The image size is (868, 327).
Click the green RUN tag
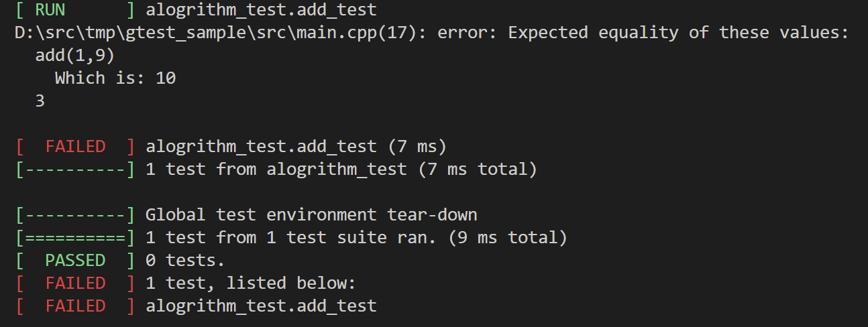49,10
